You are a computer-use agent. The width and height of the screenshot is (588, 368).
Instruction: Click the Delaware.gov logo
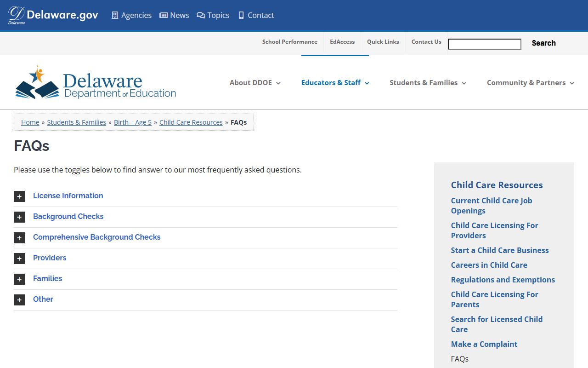tap(53, 15)
